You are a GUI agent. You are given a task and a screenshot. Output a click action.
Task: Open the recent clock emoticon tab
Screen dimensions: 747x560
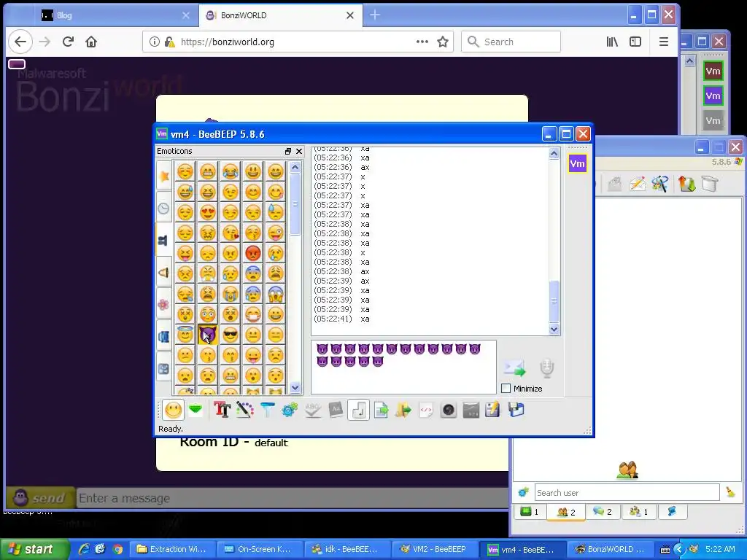point(164,208)
